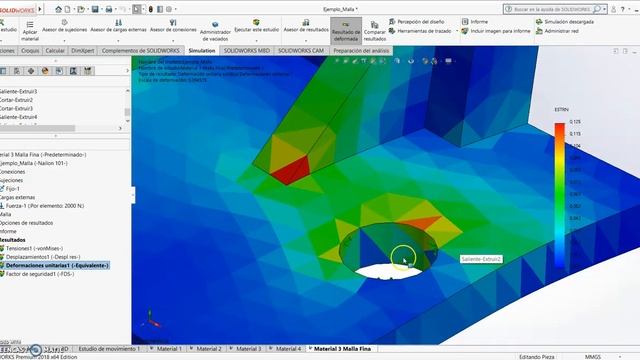Click Administrar red

click(557, 31)
